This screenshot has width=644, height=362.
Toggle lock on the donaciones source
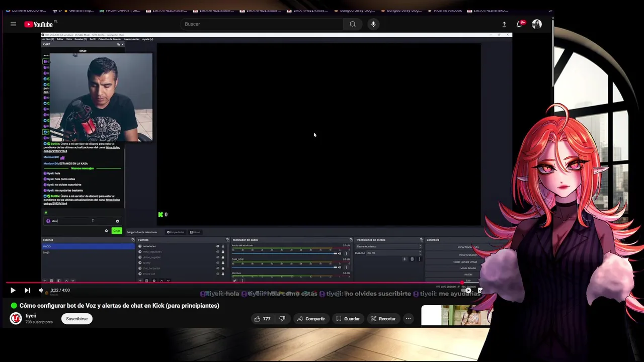pyautogui.click(x=223, y=246)
